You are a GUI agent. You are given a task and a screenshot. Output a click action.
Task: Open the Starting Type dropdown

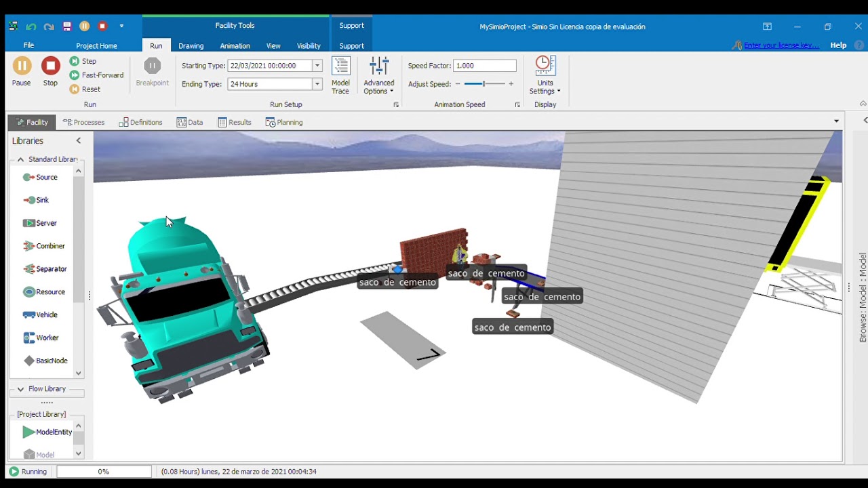click(x=317, y=66)
